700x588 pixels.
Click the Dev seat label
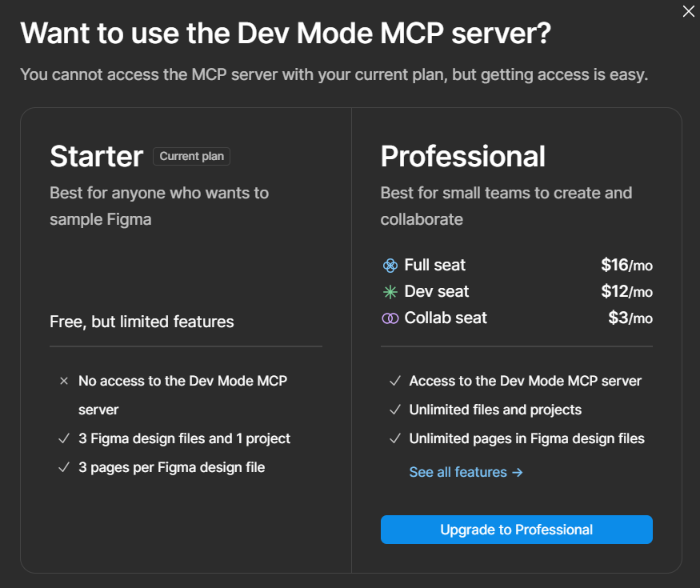click(437, 291)
